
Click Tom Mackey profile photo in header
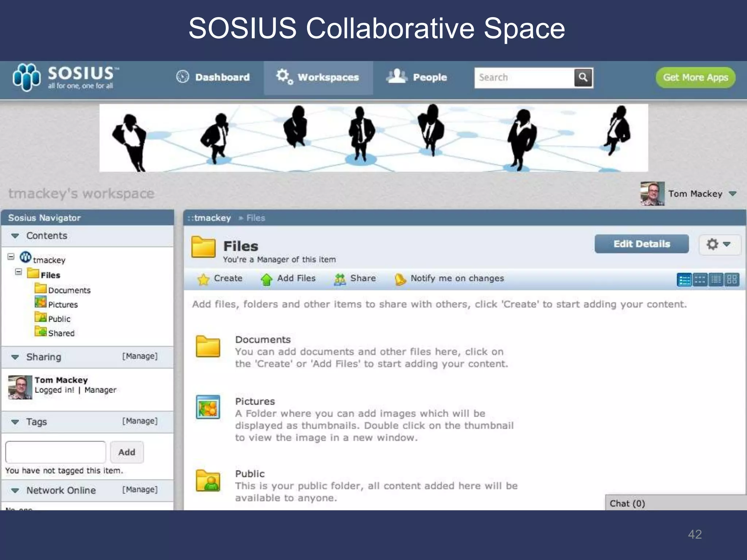[x=652, y=194]
